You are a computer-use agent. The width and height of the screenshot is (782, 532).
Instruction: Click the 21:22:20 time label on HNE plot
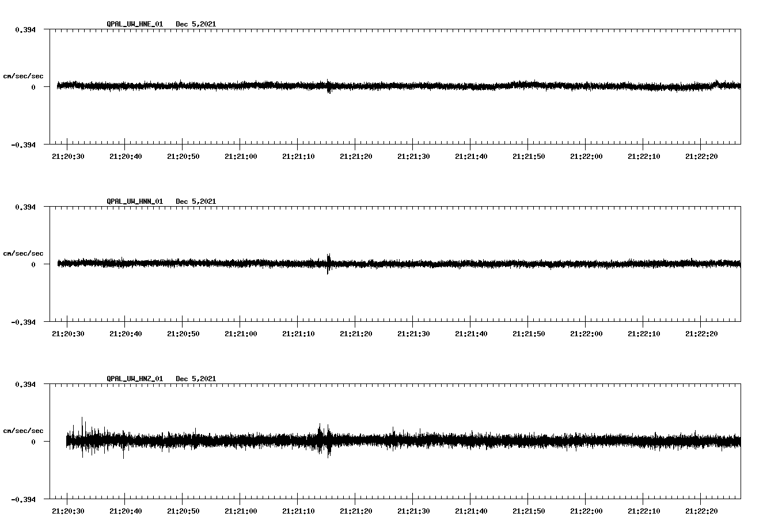pos(701,157)
